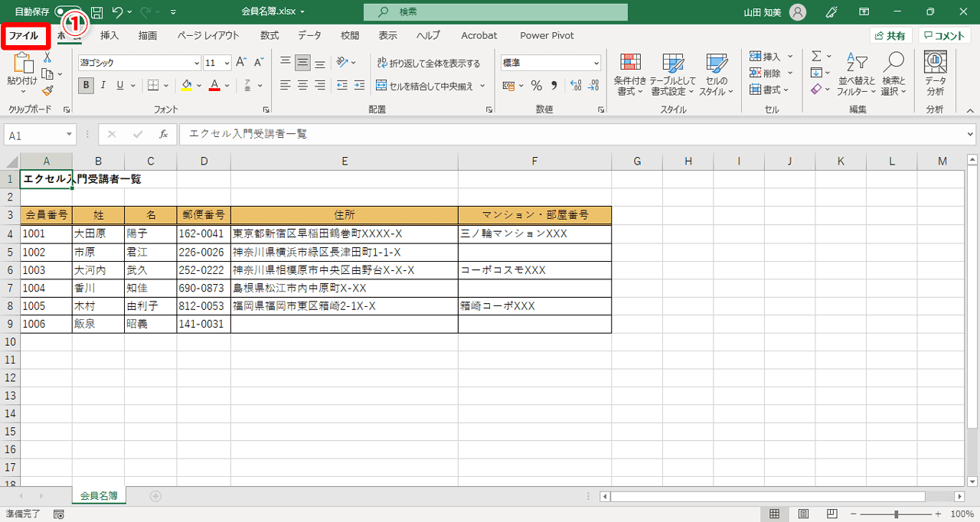Click the percent style icon

pyautogui.click(x=537, y=86)
